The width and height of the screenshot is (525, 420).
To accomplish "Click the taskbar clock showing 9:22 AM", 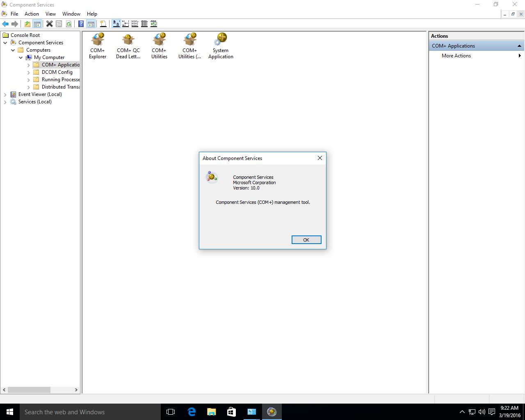I will [509, 412].
